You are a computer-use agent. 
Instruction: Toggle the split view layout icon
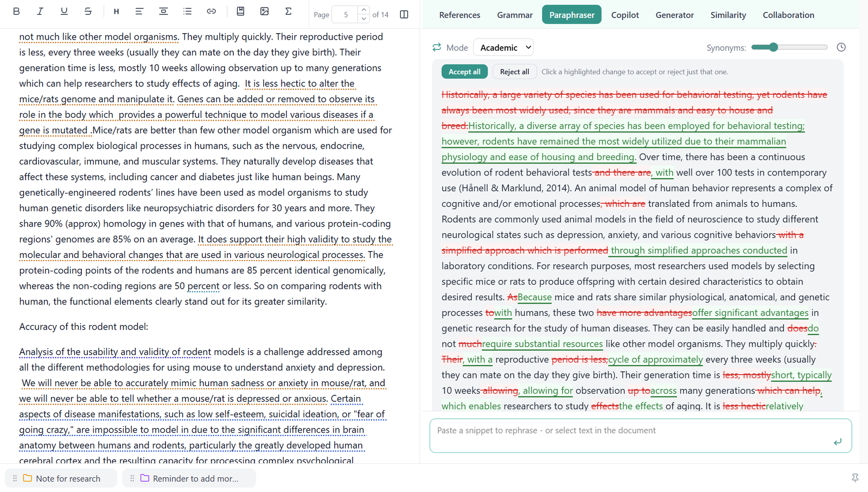pos(404,15)
